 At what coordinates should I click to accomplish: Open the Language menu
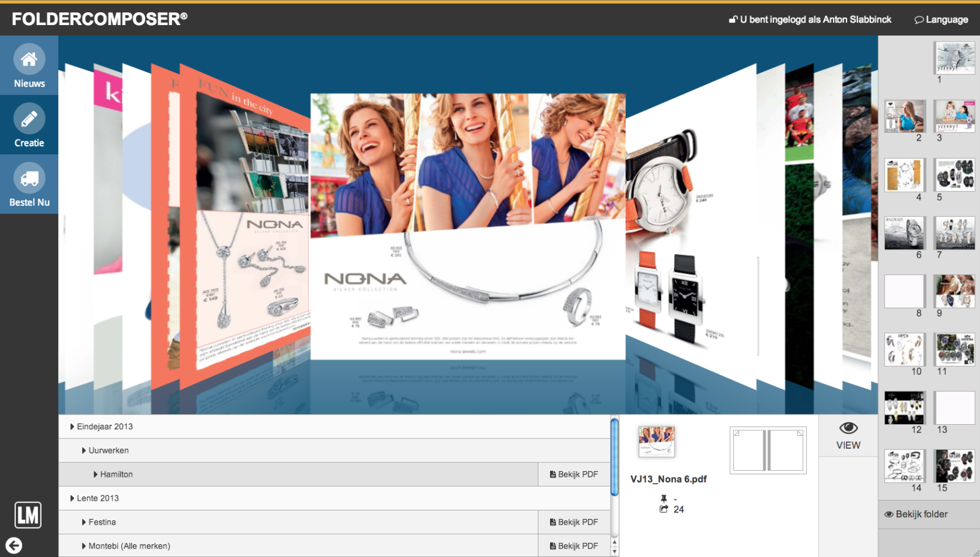(941, 20)
